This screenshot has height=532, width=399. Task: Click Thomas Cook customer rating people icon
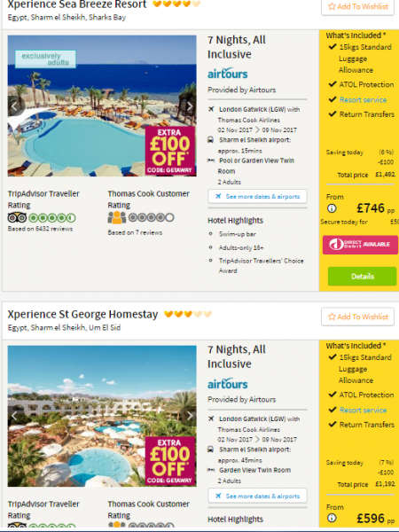coord(117,217)
